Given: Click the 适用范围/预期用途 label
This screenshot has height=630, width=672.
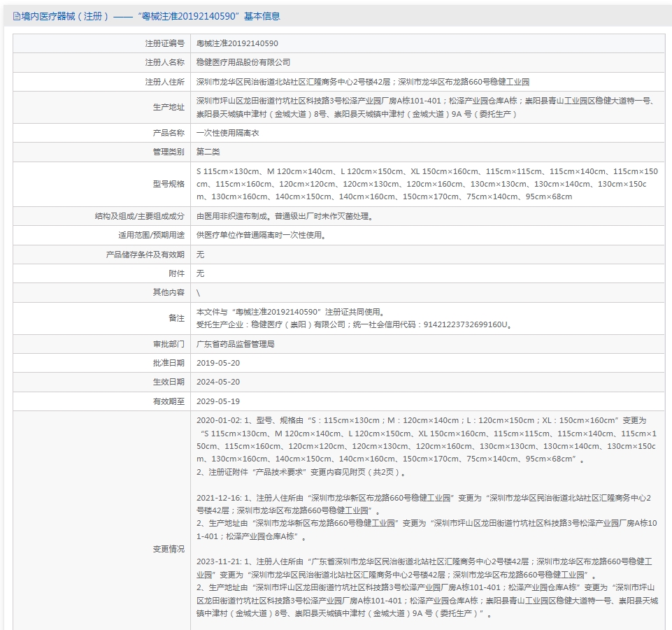Looking at the screenshot, I should click(x=151, y=235).
